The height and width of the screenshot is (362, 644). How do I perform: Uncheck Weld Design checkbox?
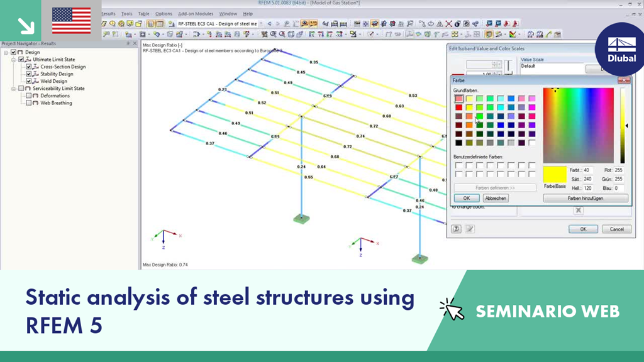pyautogui.click(x=28, y=81)
